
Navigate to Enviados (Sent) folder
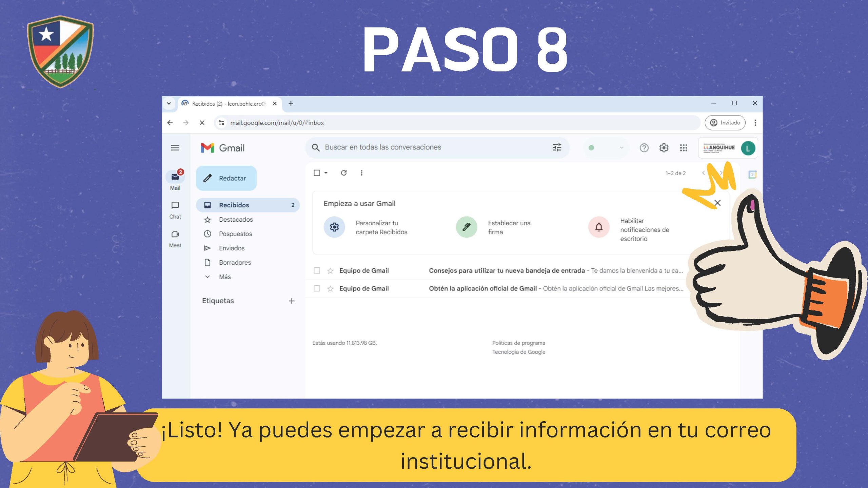(231, 248)
